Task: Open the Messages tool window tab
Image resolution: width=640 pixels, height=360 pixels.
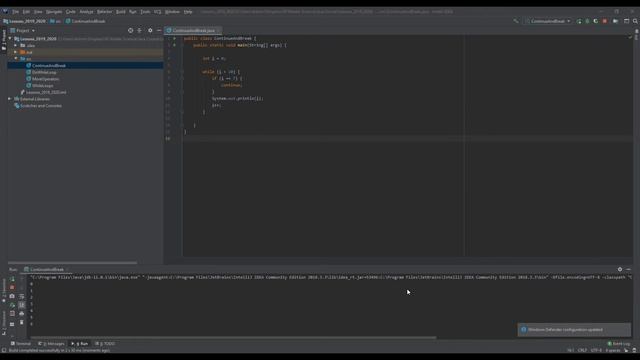Action: (51, 344)
